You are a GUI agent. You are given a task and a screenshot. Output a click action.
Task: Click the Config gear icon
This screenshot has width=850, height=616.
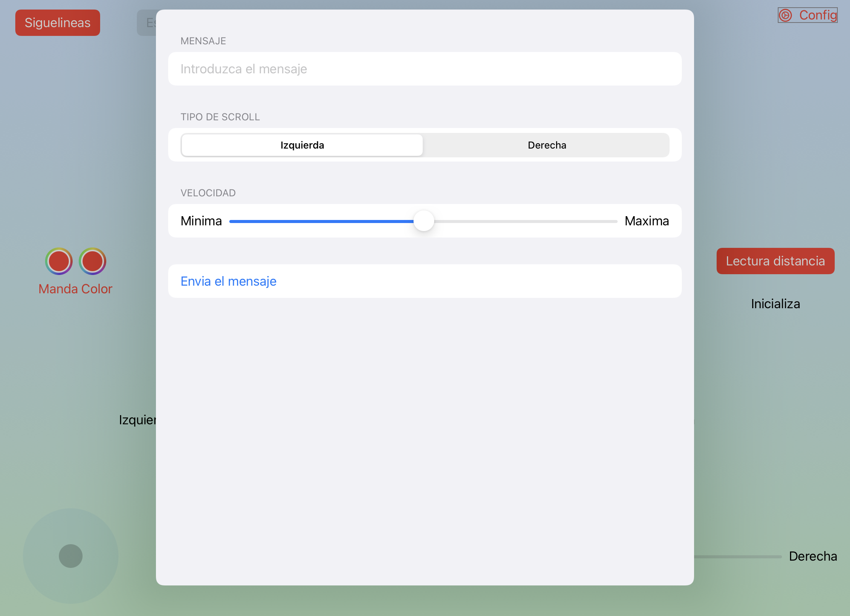pos(785,15)
